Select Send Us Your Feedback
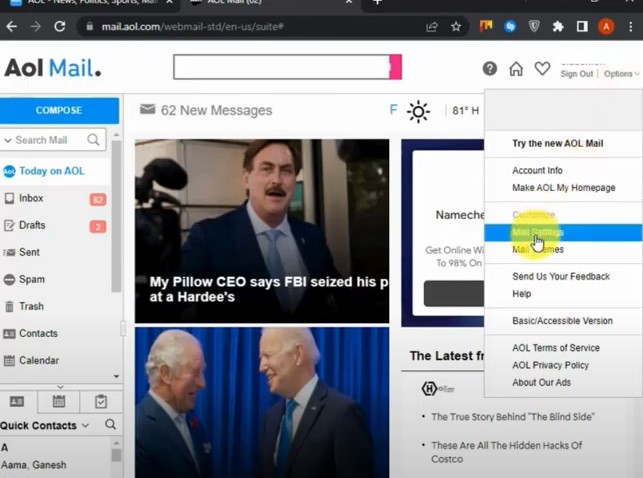This screenshot has height=478, width=643. [x=561, y=277]
